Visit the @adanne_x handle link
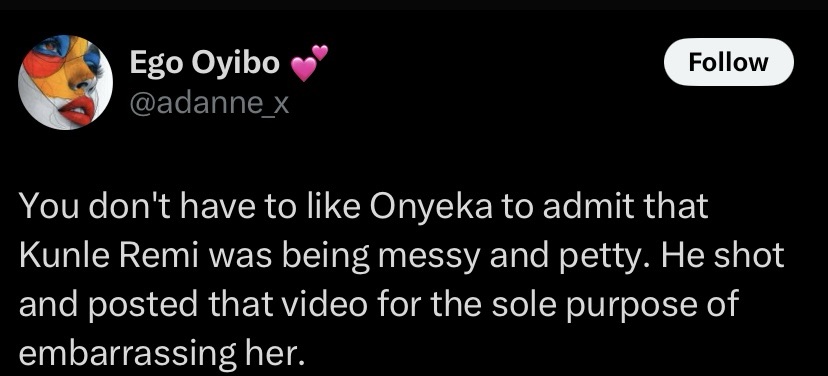Screen dimensions: 828x376 tap(209, 104)
